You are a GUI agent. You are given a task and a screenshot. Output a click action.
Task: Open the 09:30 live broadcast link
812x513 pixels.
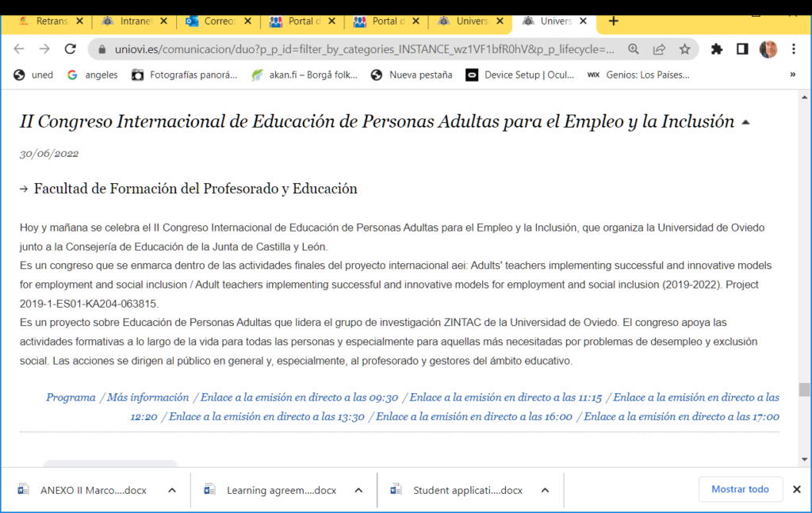[299, 397]
